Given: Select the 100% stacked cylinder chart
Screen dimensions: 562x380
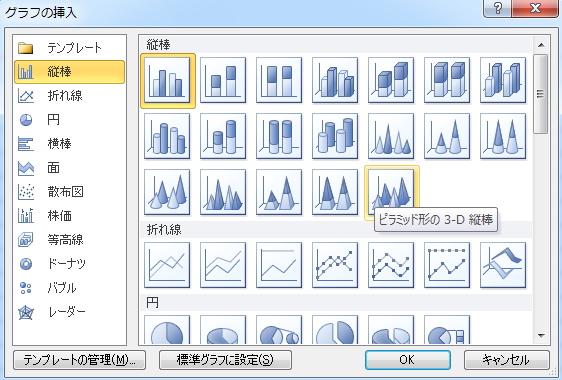Looking at the screenshot, I should (279, 136).
